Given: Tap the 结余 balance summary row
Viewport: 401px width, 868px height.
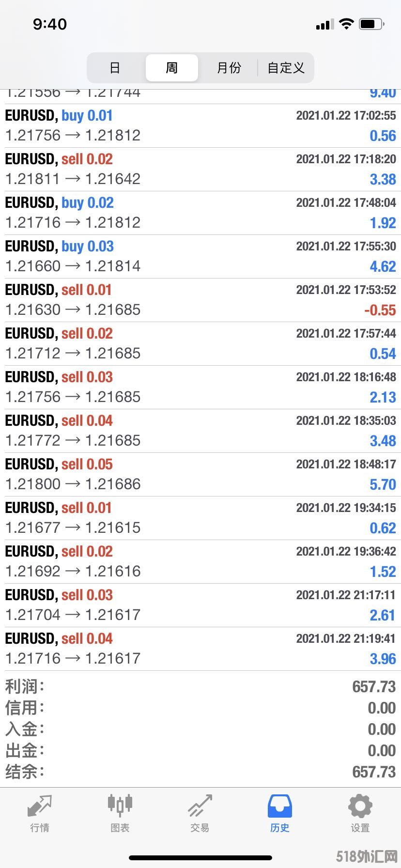Looking at the screenshot, I should coord(200,772).
